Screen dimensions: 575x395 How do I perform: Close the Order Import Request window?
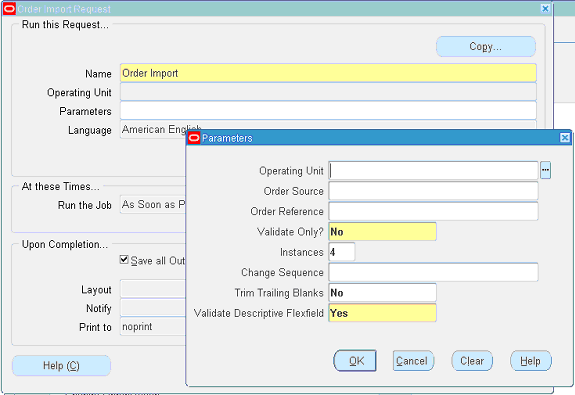545,8
